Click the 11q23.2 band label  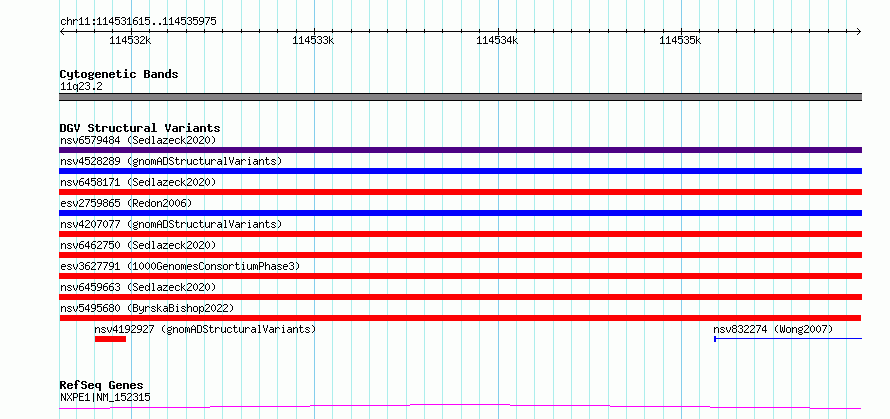pos(81,87)
